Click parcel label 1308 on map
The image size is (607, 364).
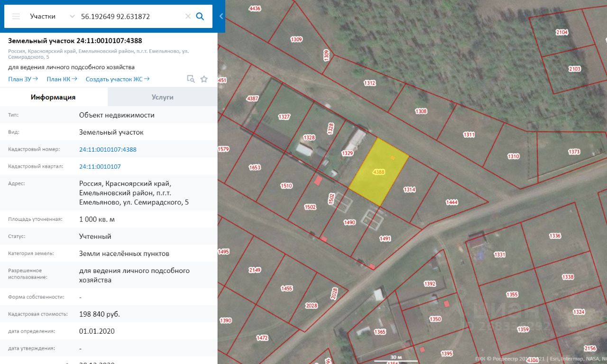pos(421,111)
